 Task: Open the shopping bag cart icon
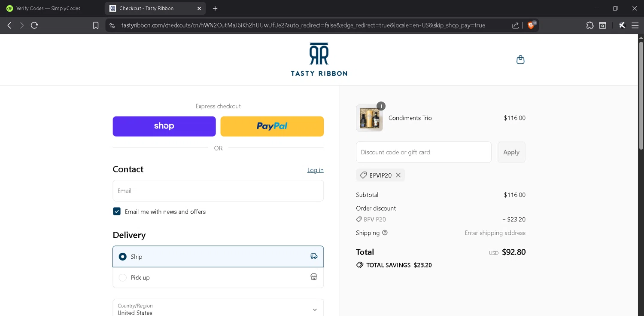(520, 60)
